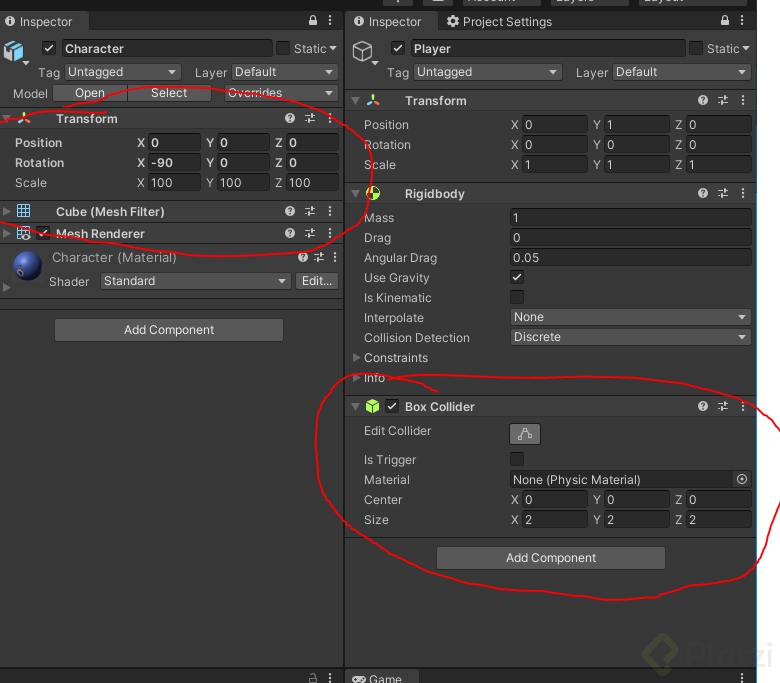Toggle Character Static checkbox
The height and width of the screenshot is (683, 780).
pos(283,48)
